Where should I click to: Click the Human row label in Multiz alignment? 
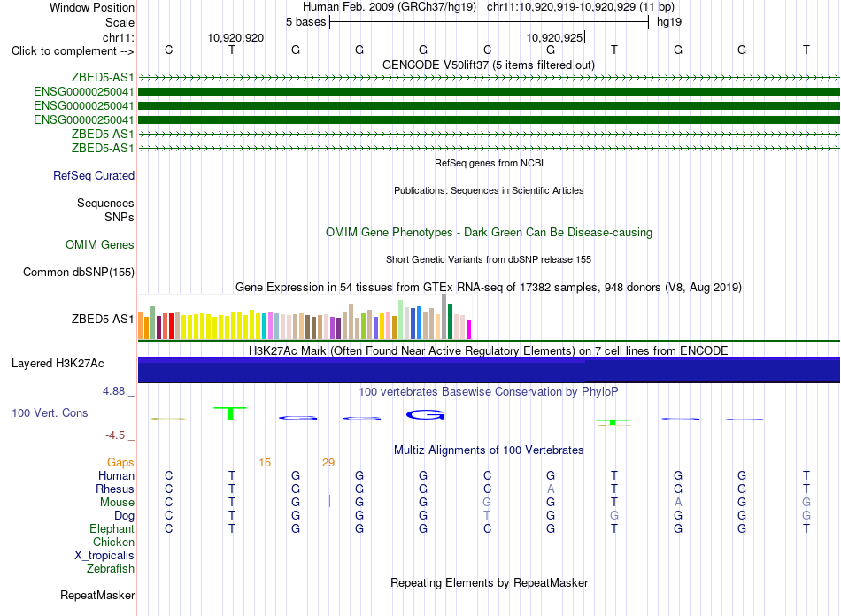pos(116,475)
